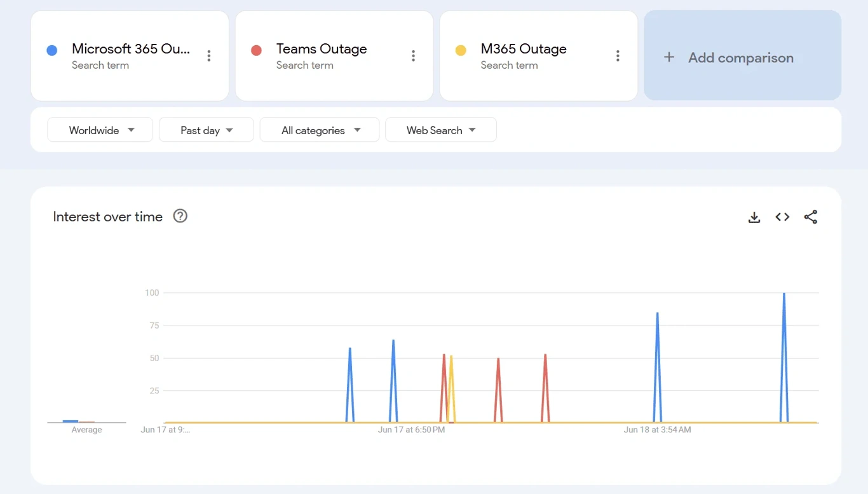
Task: Click the blue spike near Jun 18 3:54 AM
Action: pyautogui.click(x=657, y=367)
